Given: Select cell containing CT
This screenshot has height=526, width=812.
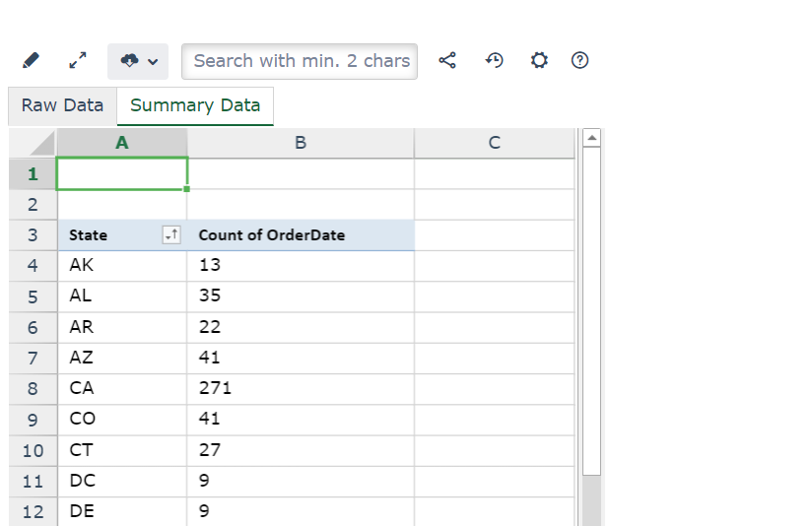Looking at the screenshot, I should click(x=121, y=450).
